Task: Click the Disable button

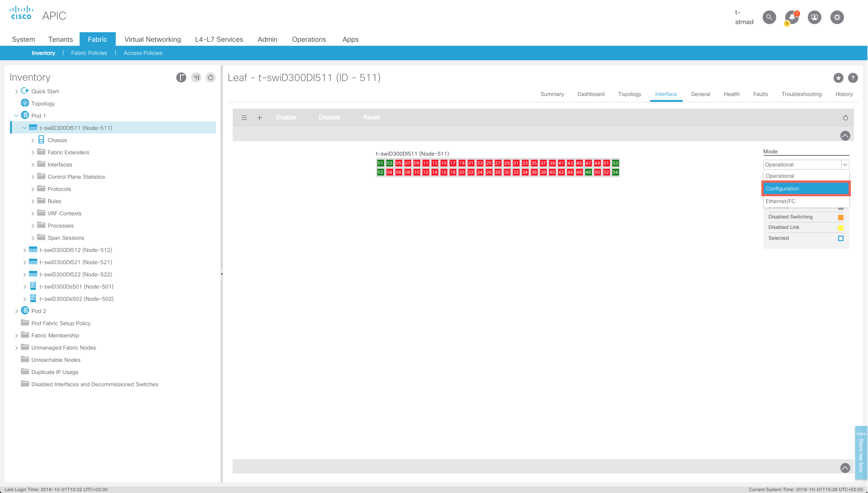Action: 329,118
